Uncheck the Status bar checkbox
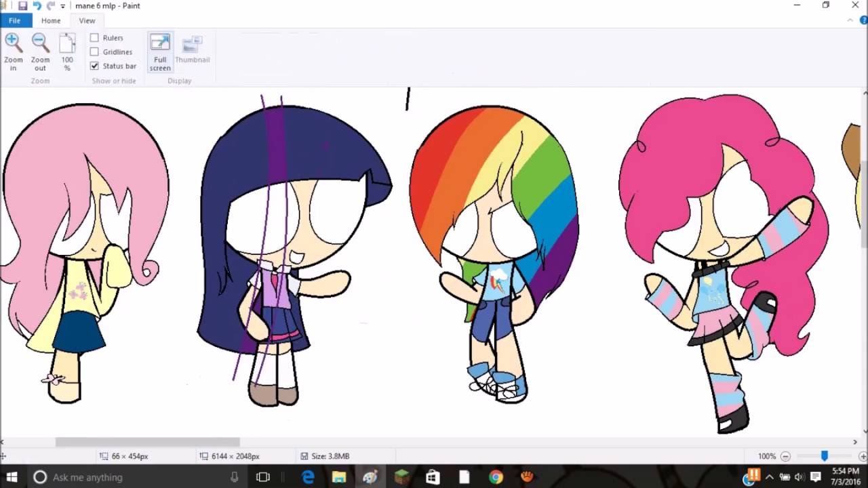The image size is (868, 488). coord(94,66)
